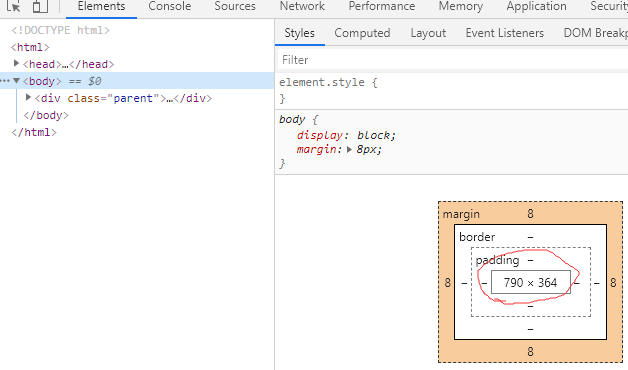Viewport: 628px width, 370px height.
Task: Select the <!DOCTYPE html> line
Action: [x=60, y=30]
